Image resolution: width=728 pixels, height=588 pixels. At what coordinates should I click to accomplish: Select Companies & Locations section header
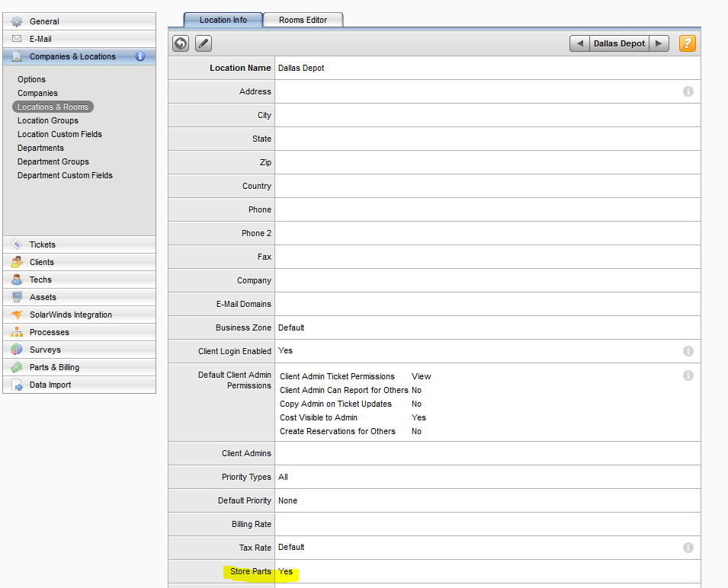tap(79, 56)
